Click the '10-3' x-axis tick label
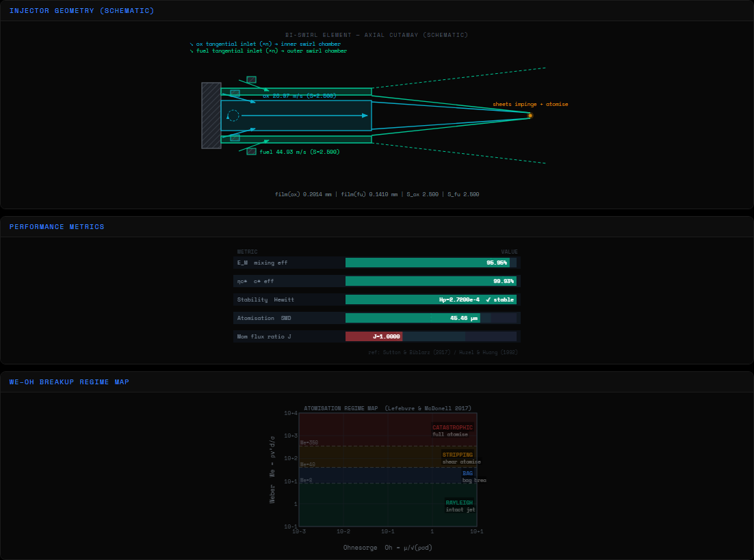The width and height of the screenshot is (754, 560). coord(299,531)
